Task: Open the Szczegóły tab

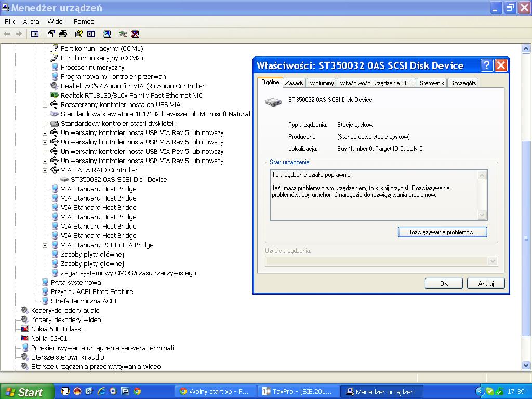Action: point(463,83)
